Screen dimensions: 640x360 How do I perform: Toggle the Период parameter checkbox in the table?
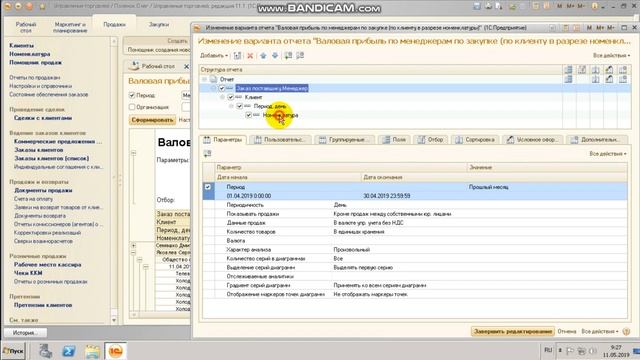point(208,187)
